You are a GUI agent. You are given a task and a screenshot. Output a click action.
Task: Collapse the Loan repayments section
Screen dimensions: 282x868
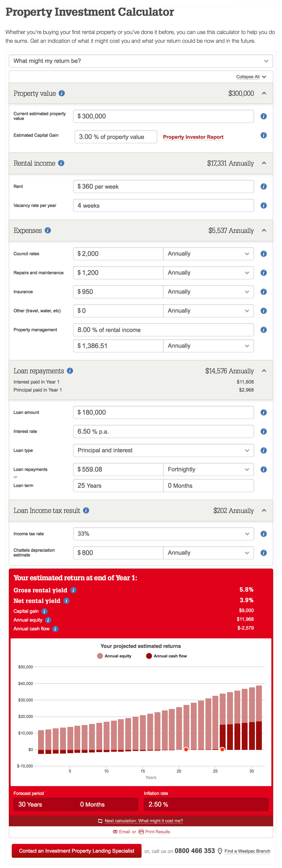264,371
